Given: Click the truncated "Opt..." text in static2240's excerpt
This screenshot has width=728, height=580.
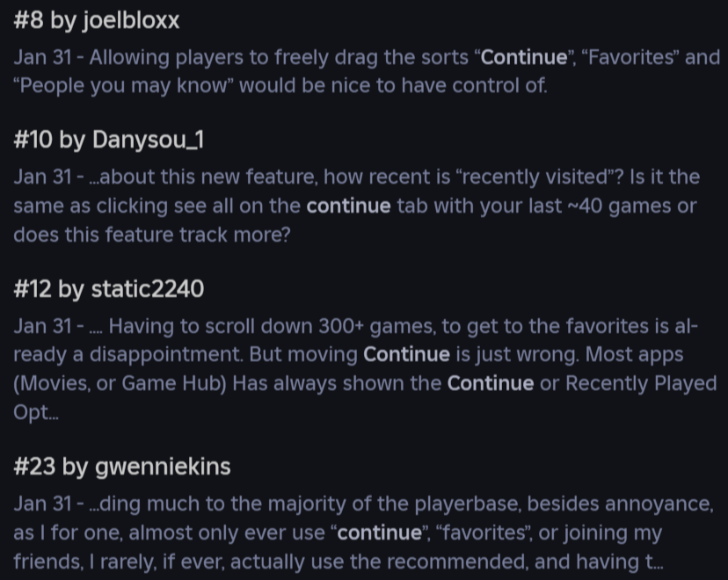Looking at the screenshot, I should tap(32, 413).
